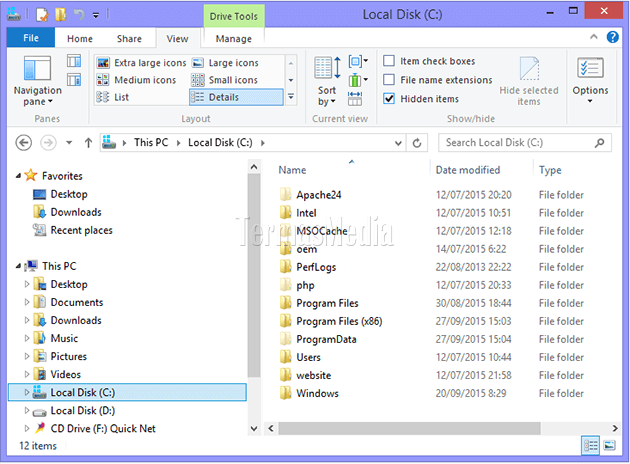Click the New folder quick access icon
The width and height of the screenshot is (630, 464).
(x=60, y=15)
